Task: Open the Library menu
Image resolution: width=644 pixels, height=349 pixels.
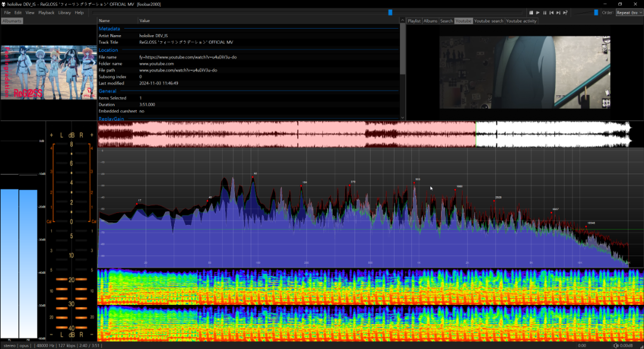Action: point(64,13)
